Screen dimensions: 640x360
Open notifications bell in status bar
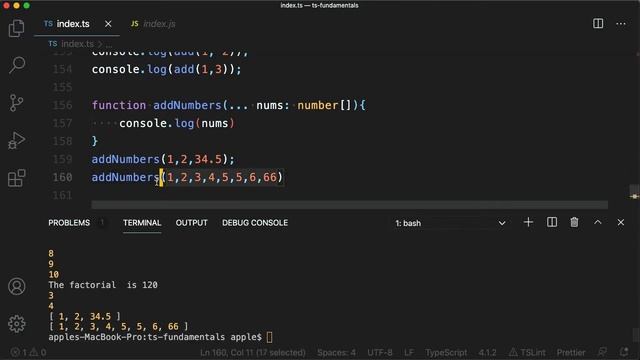coord(624,352)
